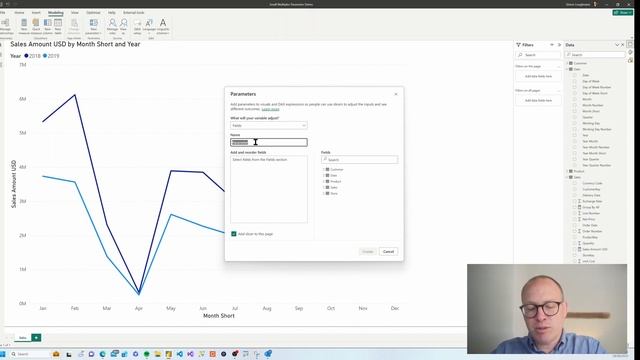This screenshot has height=360, width=640.
Task: Open the New parameter ribbon button
Action: click(93, 26)
